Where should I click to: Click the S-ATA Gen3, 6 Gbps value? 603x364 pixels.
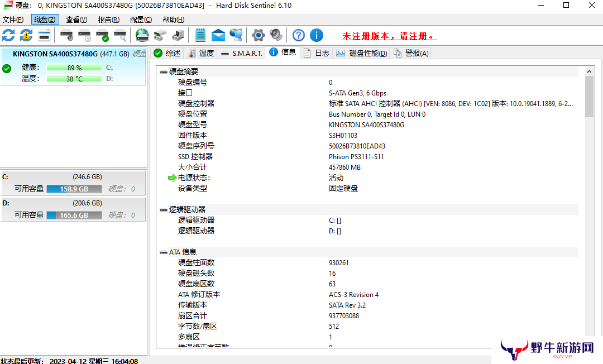357,93
